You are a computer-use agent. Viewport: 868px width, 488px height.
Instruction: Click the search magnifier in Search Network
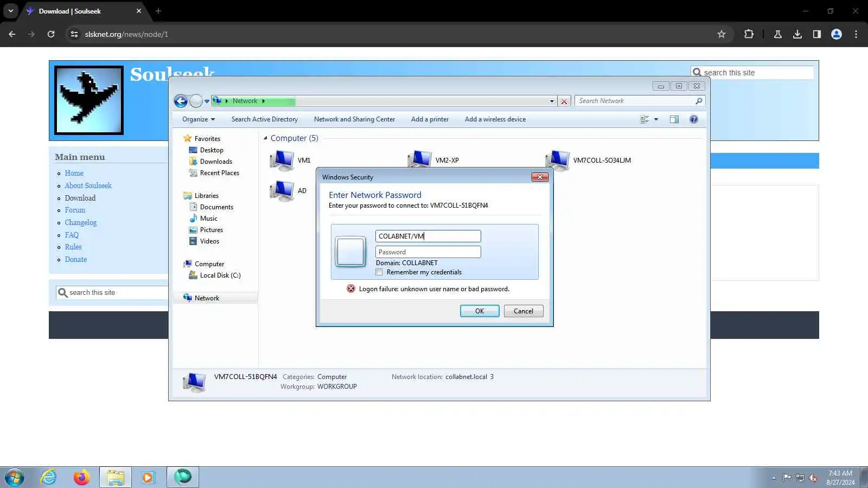pyautogui.click(x=699, y=101)
